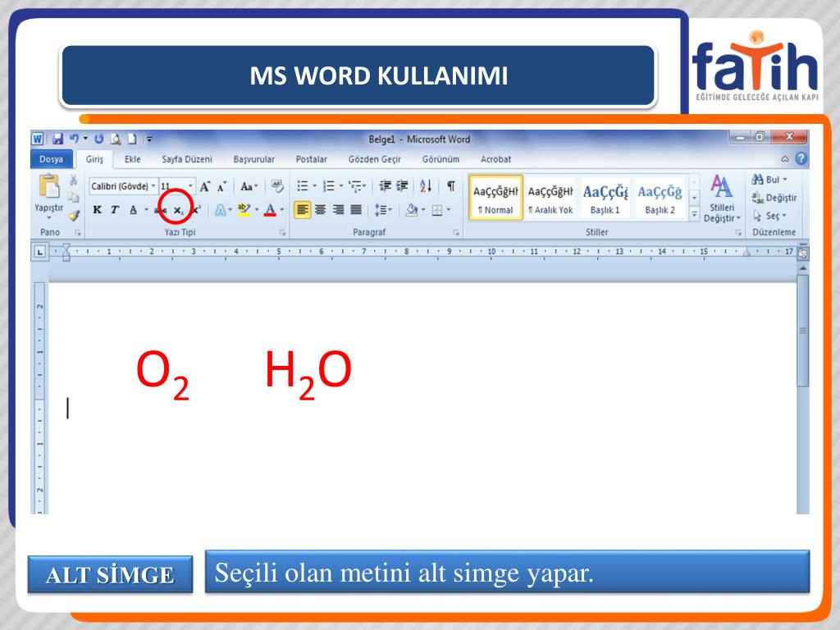Apply Aralık Yok style

[x=550, y=199]
